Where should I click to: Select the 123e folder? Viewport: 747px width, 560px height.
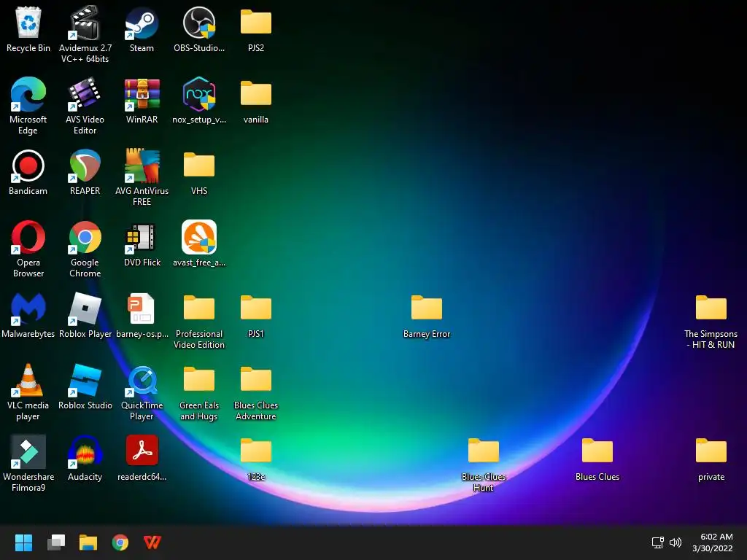coord(256,451)
